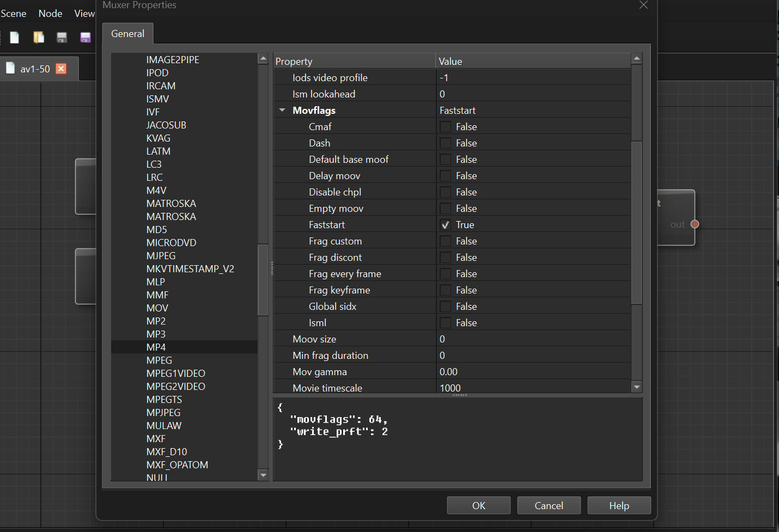The width and height of the screenshot is (779, 532).
Task: Click format list scroll-up arrow
Action: 263,59
